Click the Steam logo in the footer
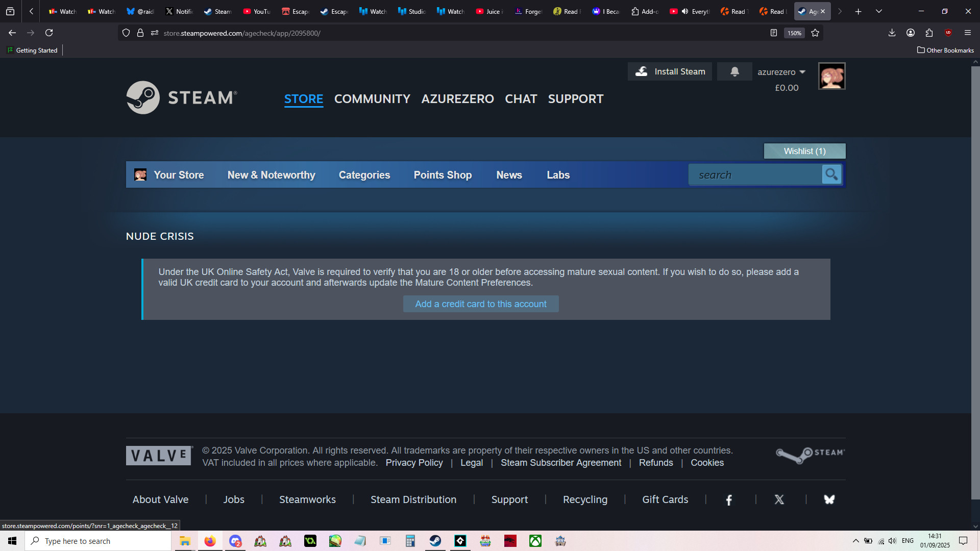 coord(810,455)
